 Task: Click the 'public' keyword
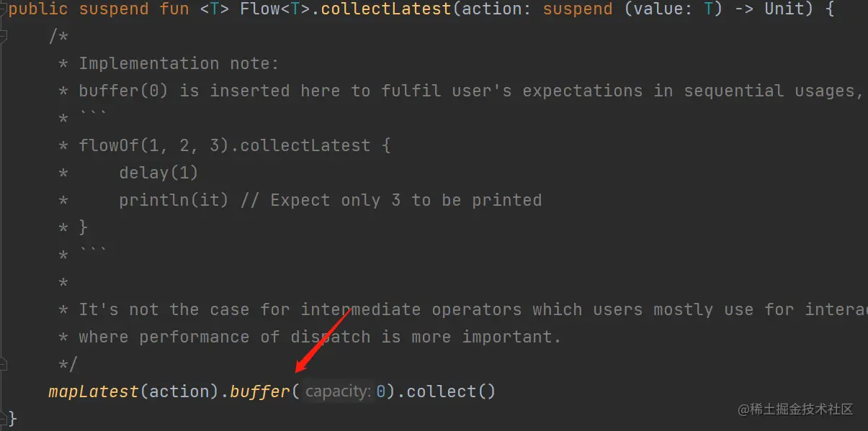coord(38,10)
